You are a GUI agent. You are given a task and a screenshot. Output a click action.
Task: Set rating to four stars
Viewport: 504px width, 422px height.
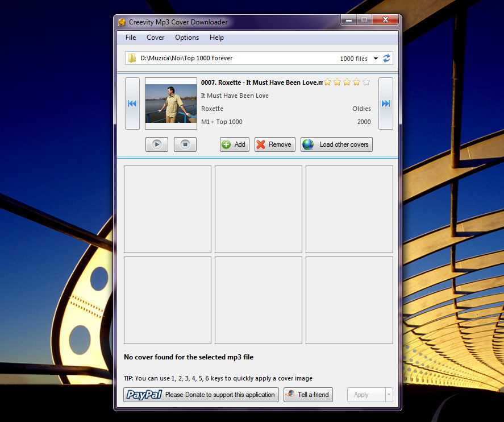[x=356, y=82]
